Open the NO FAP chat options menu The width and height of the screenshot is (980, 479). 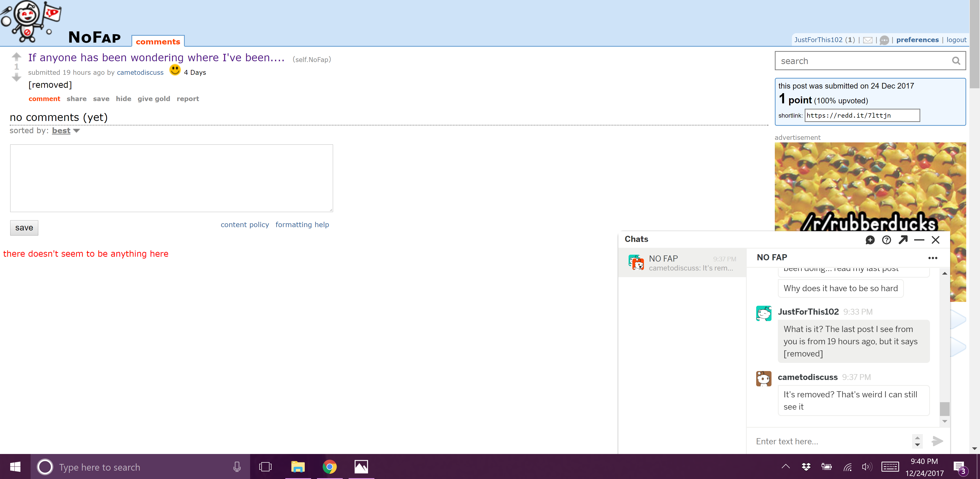point(933,258)
